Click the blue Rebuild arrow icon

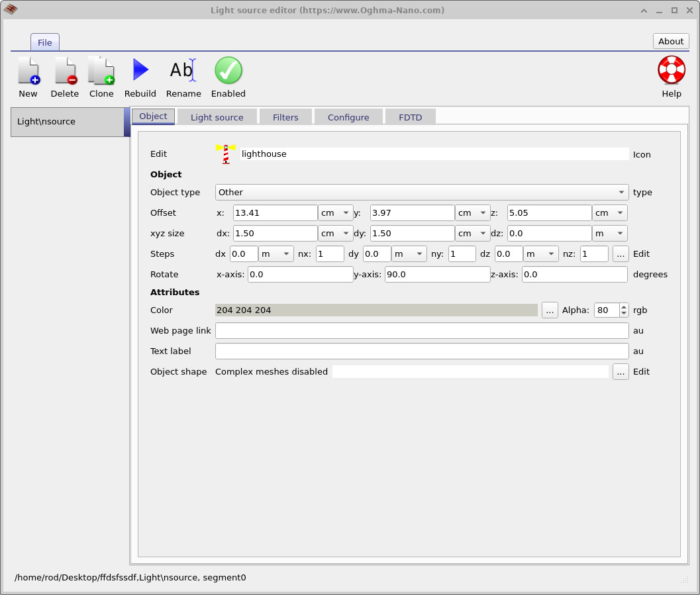pyautogui.click(x=140, y=70)
